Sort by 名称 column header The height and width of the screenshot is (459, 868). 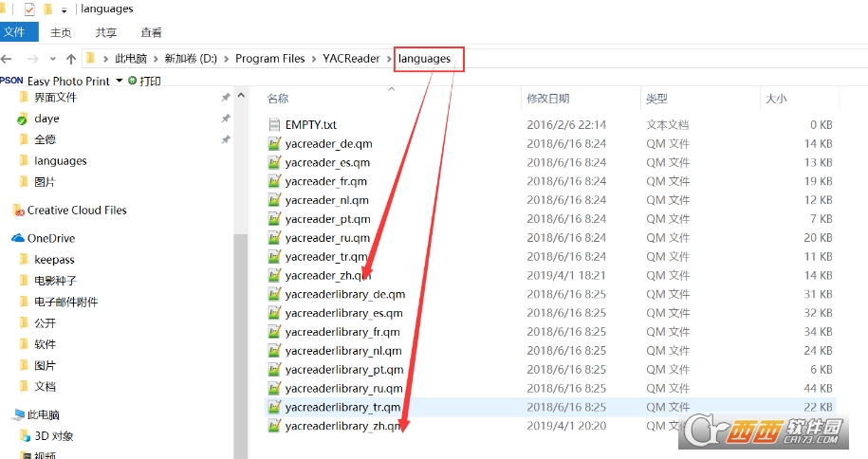coord(278,99)
